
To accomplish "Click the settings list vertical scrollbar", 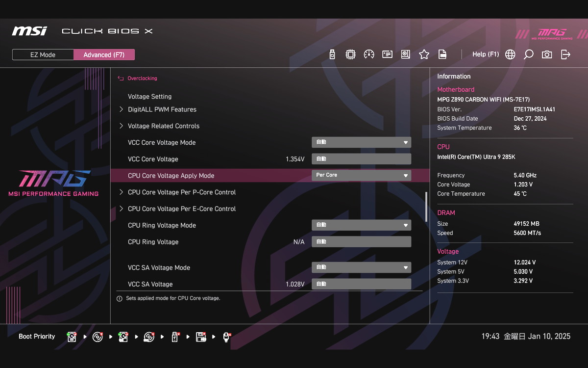I will pyautogui.click(x=426, y=208).
